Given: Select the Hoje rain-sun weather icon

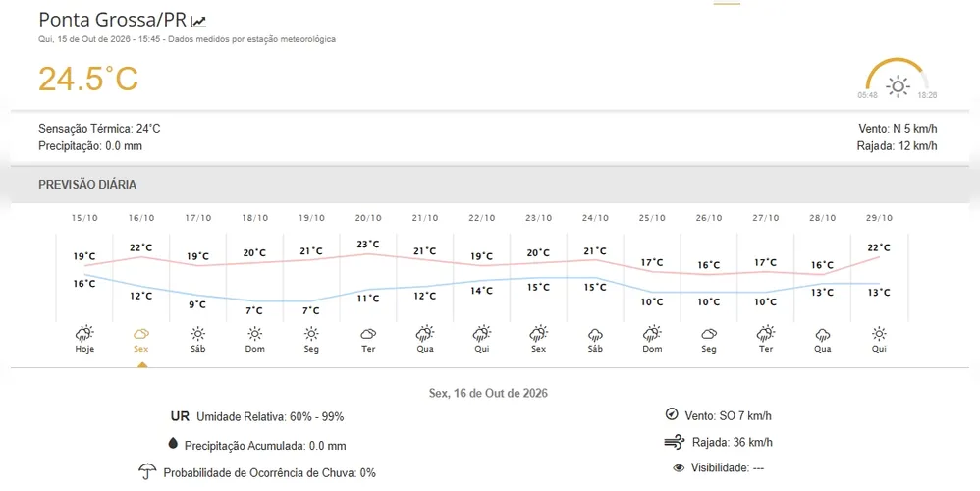Looking at the screenshot, I should pyautogui.click(x=84, y=333).
